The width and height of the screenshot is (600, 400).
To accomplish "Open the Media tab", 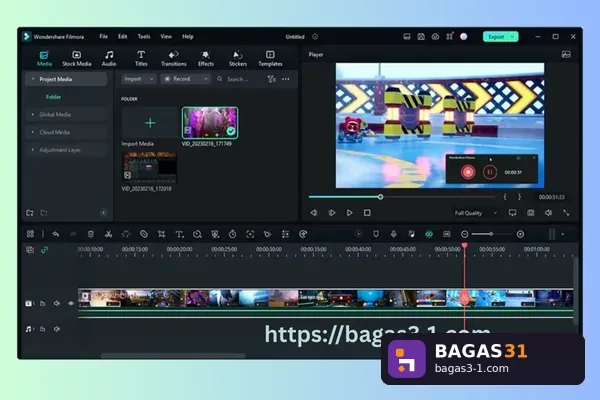I will click(x=44, y=59).
